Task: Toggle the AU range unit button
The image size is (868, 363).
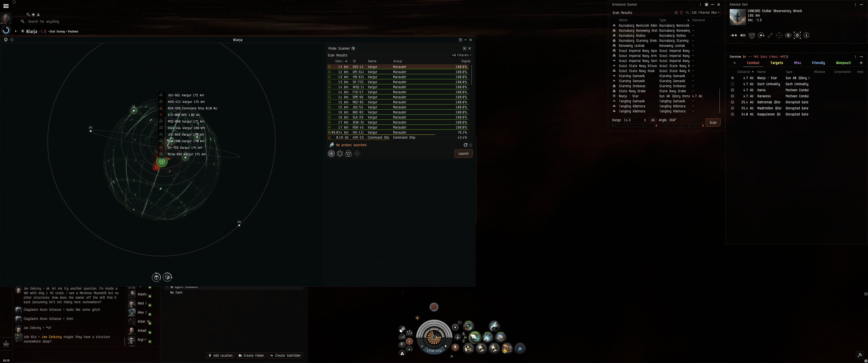Action: (653, 120)
